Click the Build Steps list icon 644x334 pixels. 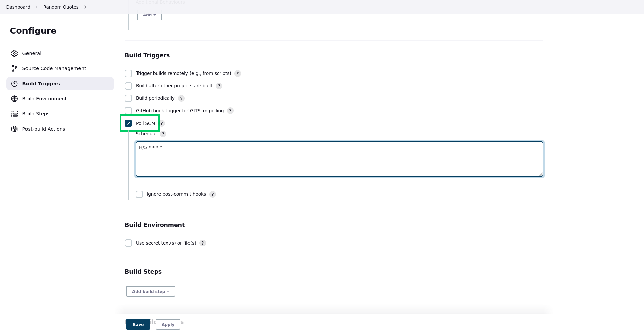tap(14, 114)
